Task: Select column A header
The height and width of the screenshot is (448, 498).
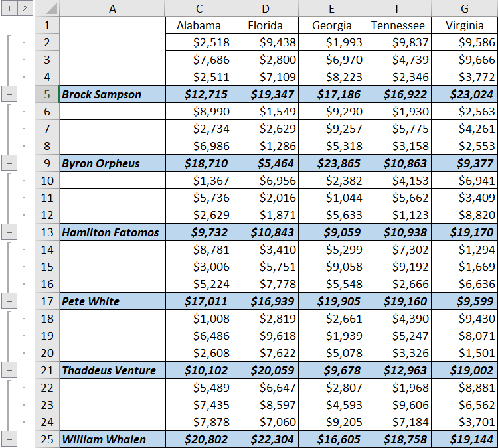Action: (112, 9)
